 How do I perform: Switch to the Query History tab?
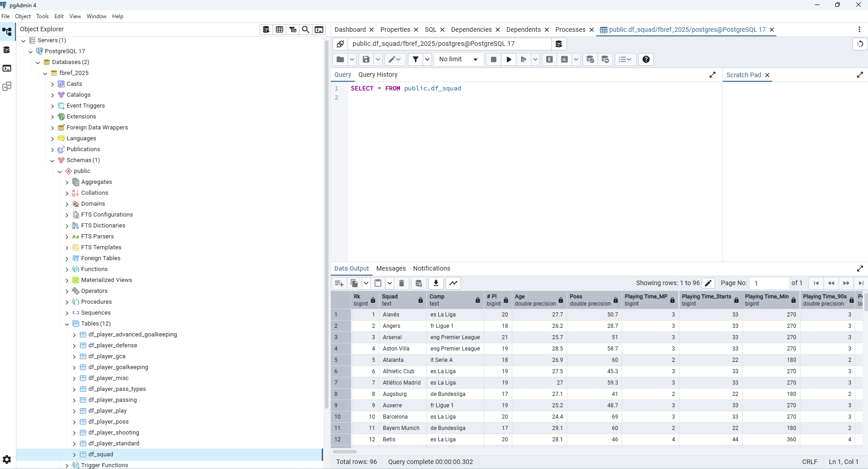coord(378,75)
